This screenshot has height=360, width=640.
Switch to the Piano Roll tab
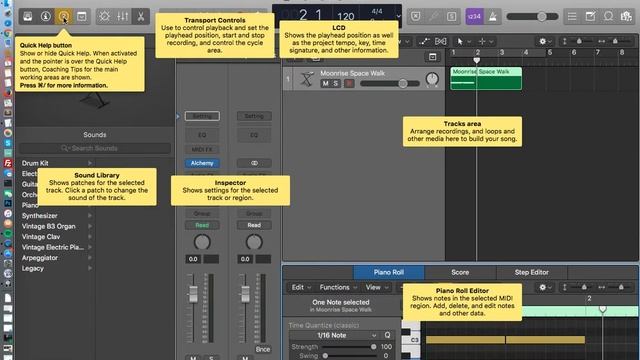(389, 272)
